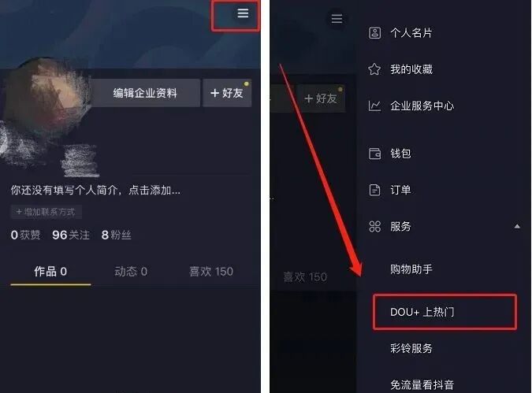
Task: Click the 编辑企业资料 button
Action: tap(145, 93)
